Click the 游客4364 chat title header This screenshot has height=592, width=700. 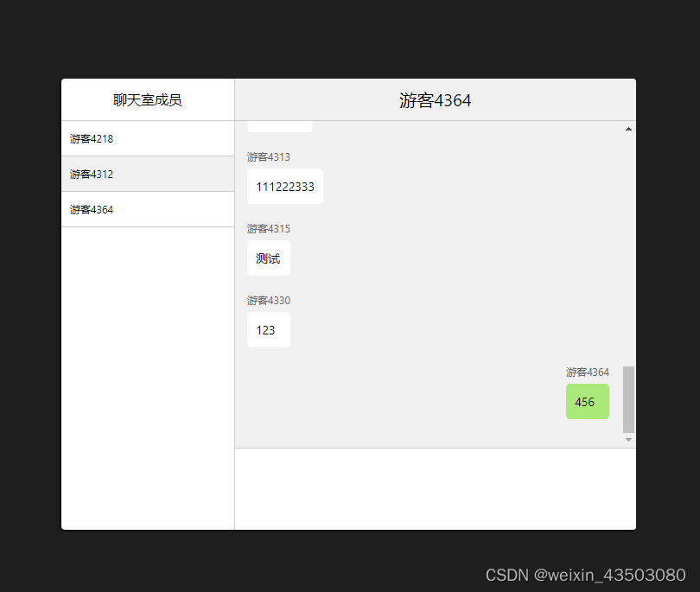(x=436, y=100)
